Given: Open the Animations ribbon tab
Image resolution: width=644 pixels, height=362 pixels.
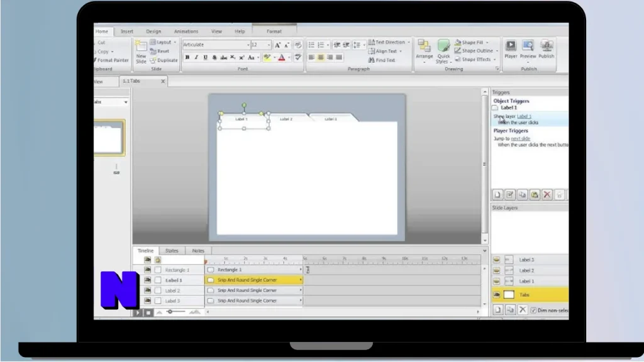Looking at the screenshot, I should (186, 31).
